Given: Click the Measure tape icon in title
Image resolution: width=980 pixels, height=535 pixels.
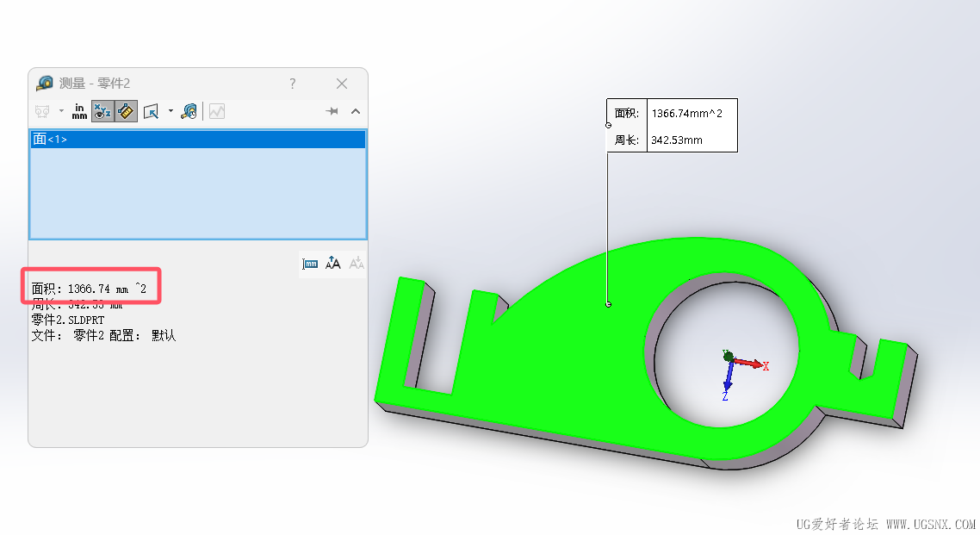Looking at the screenshot, I should click(x=45, y=83).
